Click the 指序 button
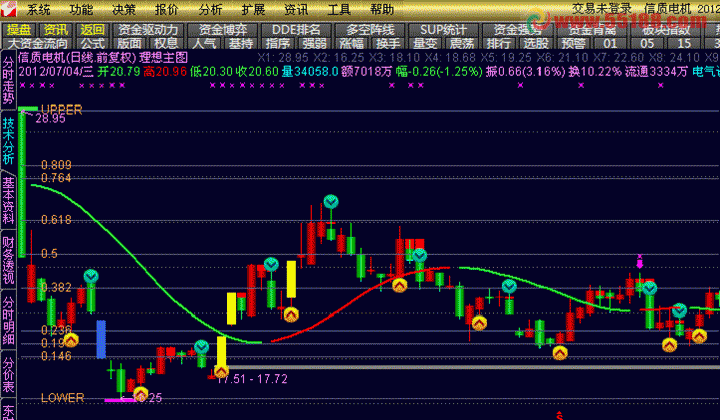720x420 pixels. pyautogui.click(x=278, y=44)
